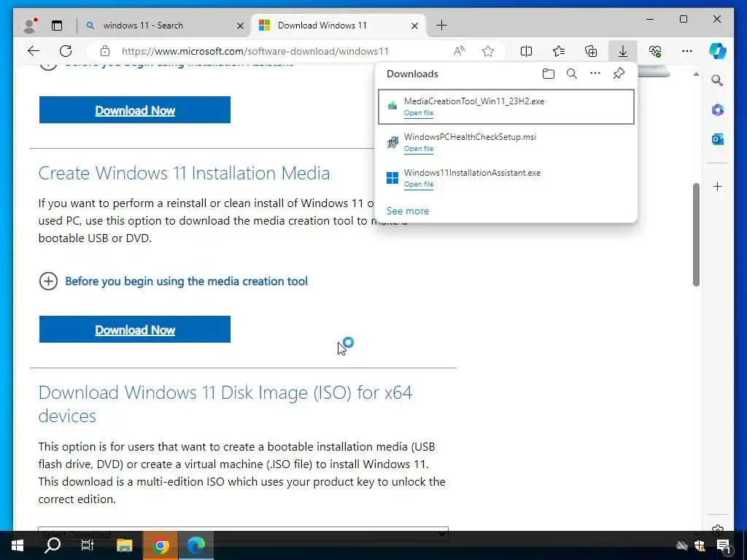The height and width of the screenshot is (560, 747).
Task: Open Browser essentials heart icon
Action: (x=655, y=51)
